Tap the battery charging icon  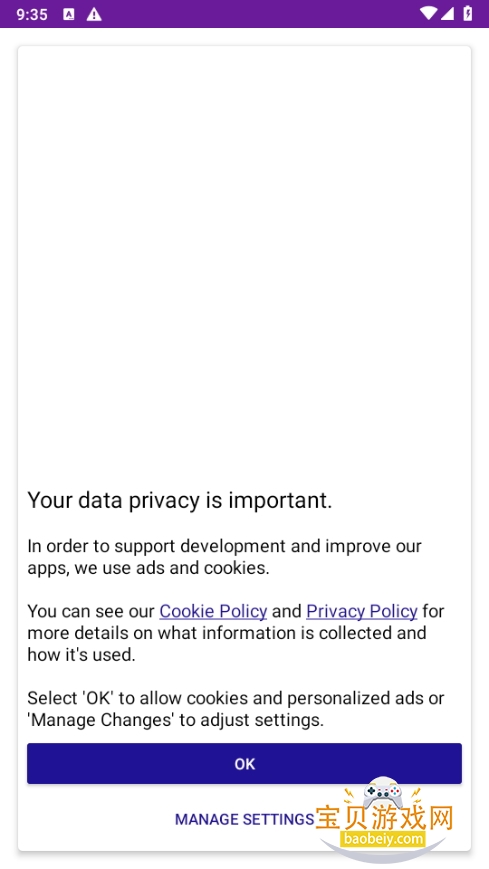(x=468, y=13)
